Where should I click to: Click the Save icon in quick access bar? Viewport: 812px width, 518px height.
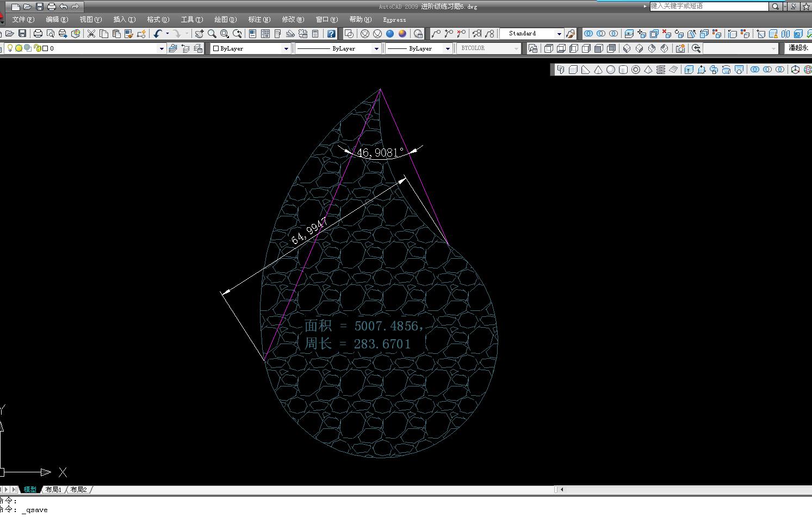coord(39,7)
